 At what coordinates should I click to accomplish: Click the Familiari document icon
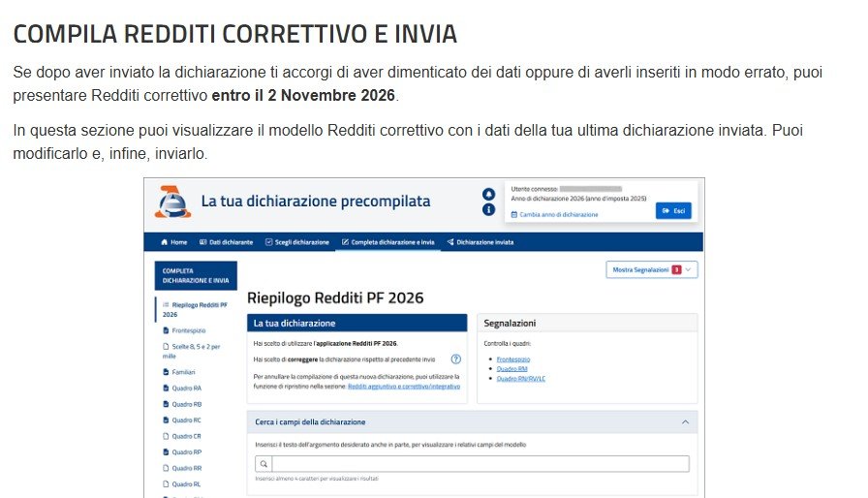166,372
